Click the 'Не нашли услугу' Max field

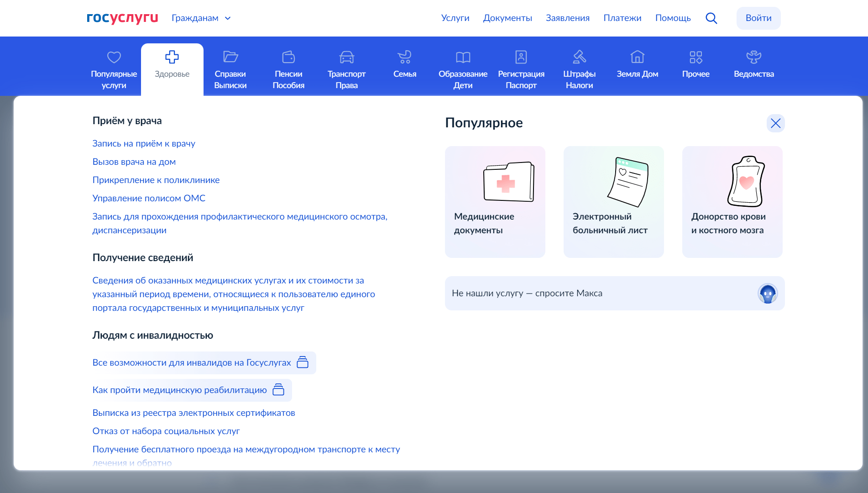pyautogui.click(x=593, y=294)
